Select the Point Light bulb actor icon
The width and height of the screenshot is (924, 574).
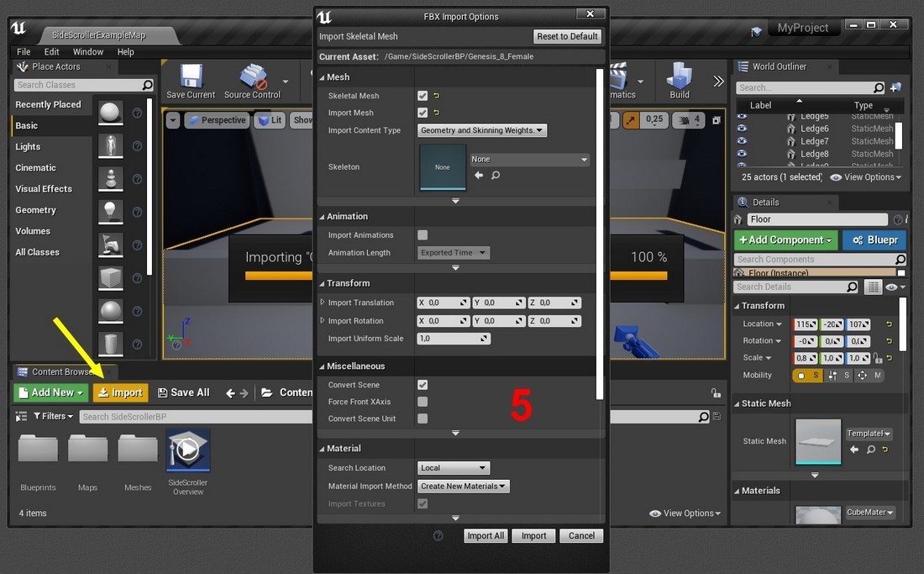(x=110, y=212)
